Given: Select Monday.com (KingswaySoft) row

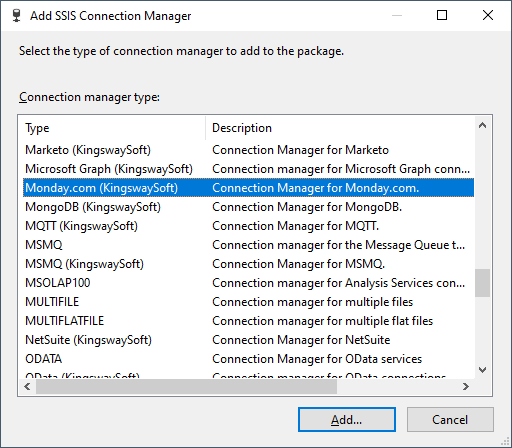Looking at the screenshot, I should [x=248, y=188].
